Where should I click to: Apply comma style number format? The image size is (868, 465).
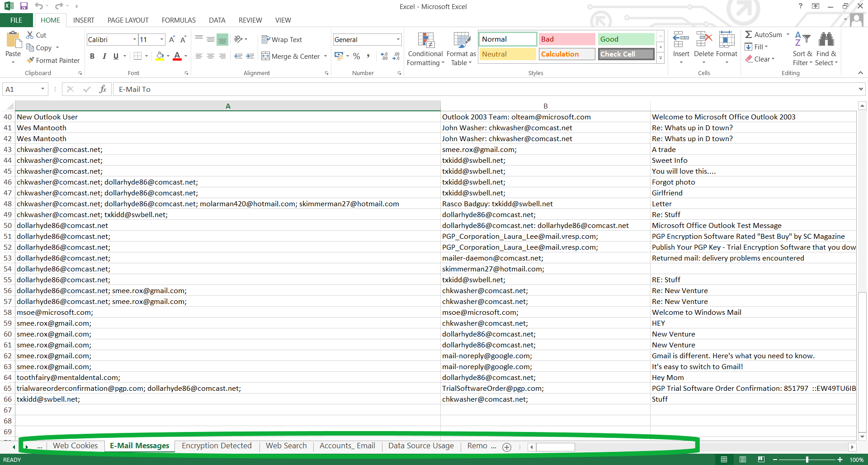[x=368, y=56]
